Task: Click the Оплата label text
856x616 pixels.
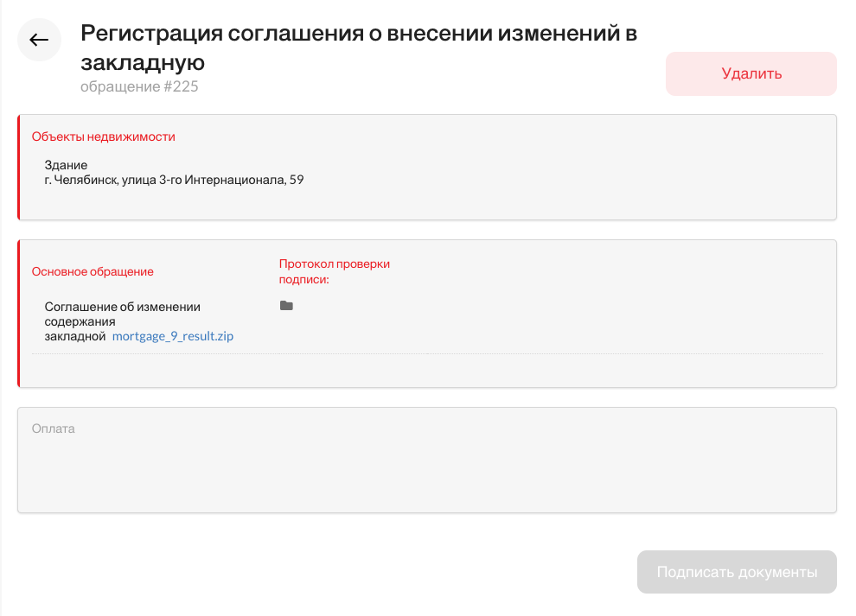Action: tap(53, 429)
